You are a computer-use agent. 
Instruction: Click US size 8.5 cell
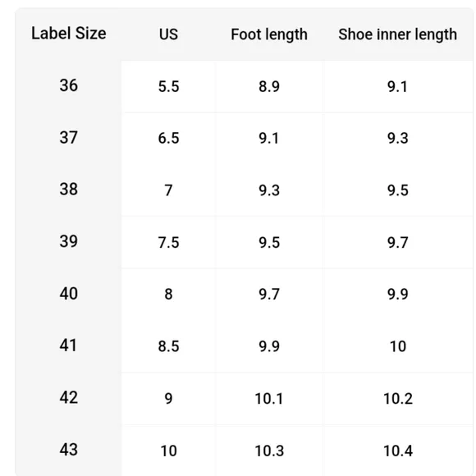tap(168, 346)
